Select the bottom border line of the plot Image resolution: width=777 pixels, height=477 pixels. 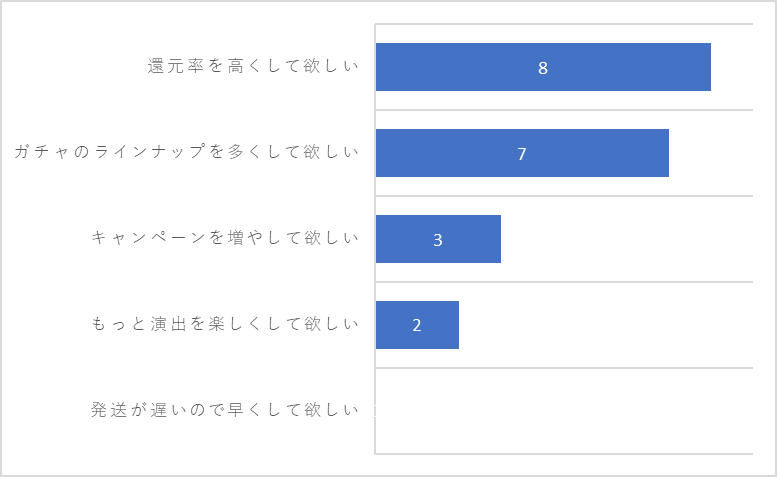pyautogui.click(x=564, y=454)
